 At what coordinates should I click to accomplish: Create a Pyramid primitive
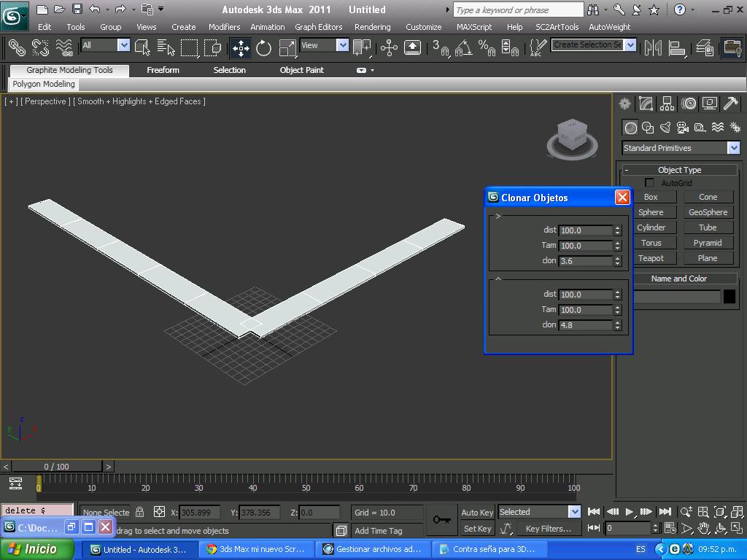pos(708,242)
